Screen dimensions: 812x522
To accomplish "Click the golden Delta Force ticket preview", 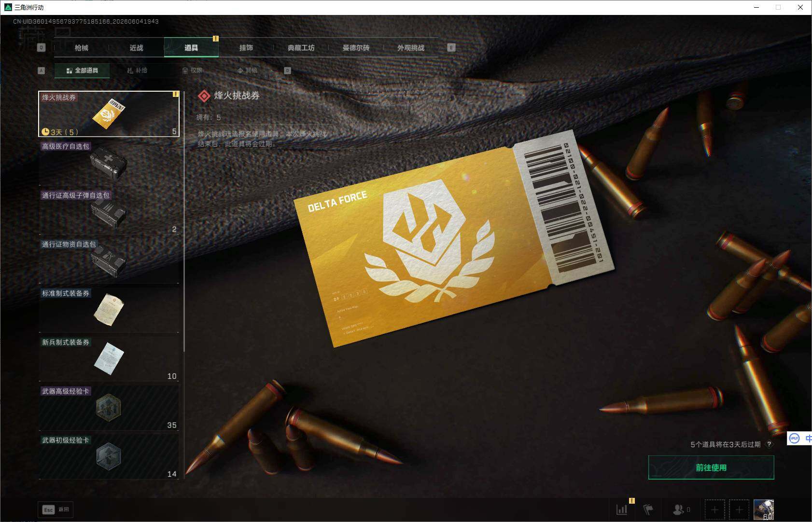I will click(x=454, y=239).
